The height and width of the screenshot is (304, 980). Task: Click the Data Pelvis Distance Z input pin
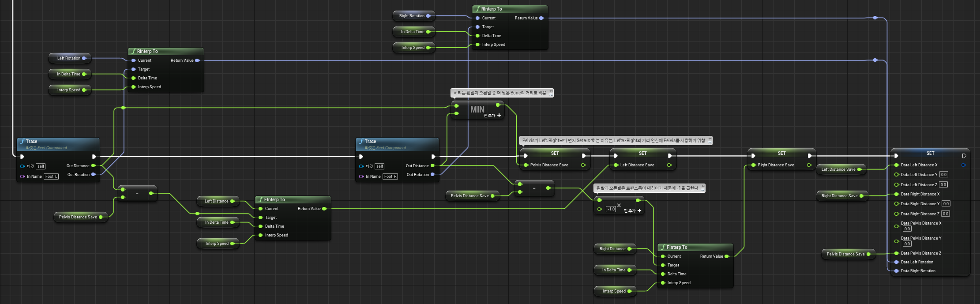coord(897,253)
